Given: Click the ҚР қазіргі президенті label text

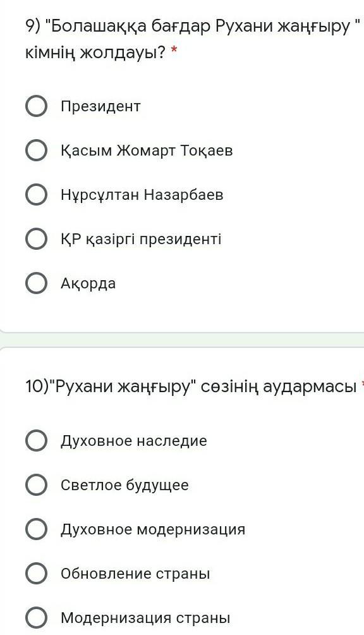Looking at the screenshot, I should (141, 239).
